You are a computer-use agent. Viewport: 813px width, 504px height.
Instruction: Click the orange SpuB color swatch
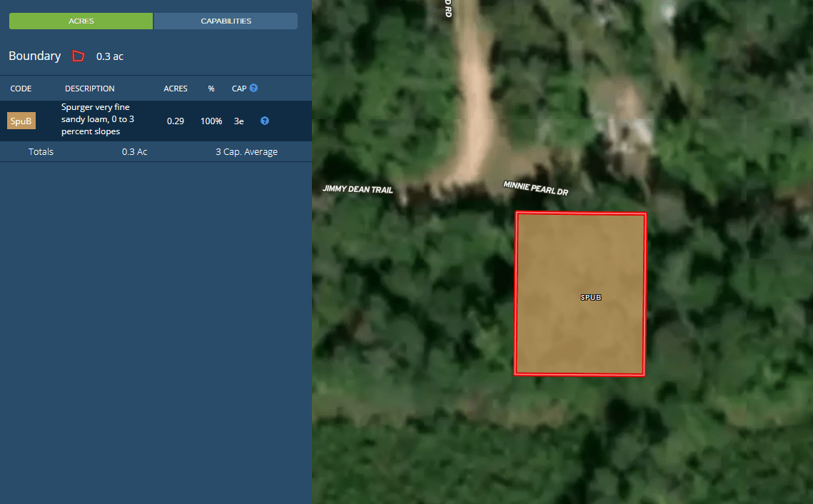point(21,121)
